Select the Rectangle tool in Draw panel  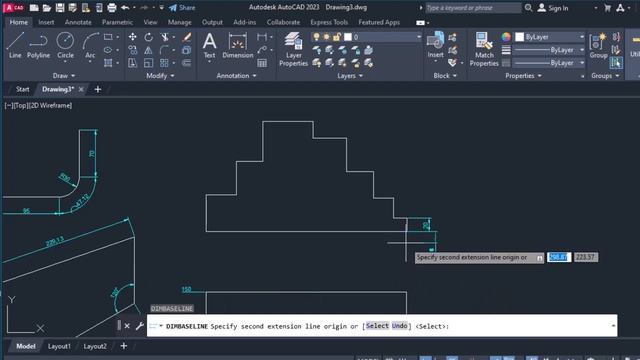[108, 37]
